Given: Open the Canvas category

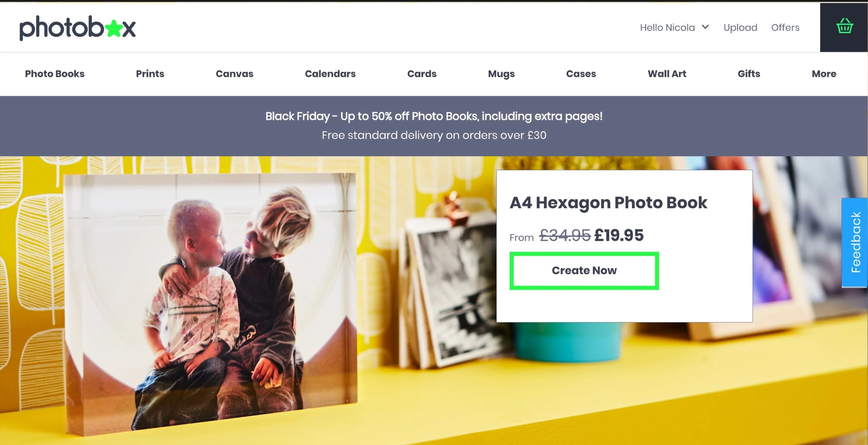Looking at the screenshot, I should [x=234, y=74].
